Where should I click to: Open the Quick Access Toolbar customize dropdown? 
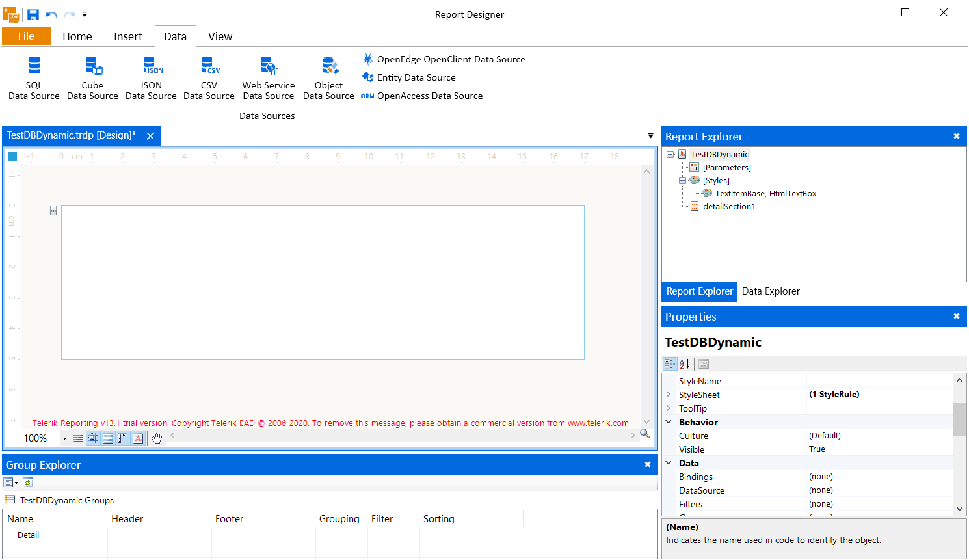[x=85, y=14]
